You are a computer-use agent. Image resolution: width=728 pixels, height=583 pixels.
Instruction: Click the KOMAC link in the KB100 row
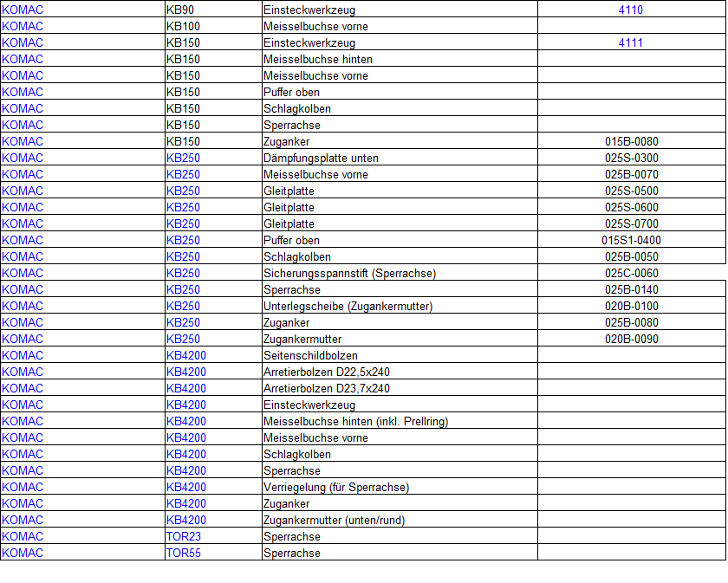click(23, 27)
